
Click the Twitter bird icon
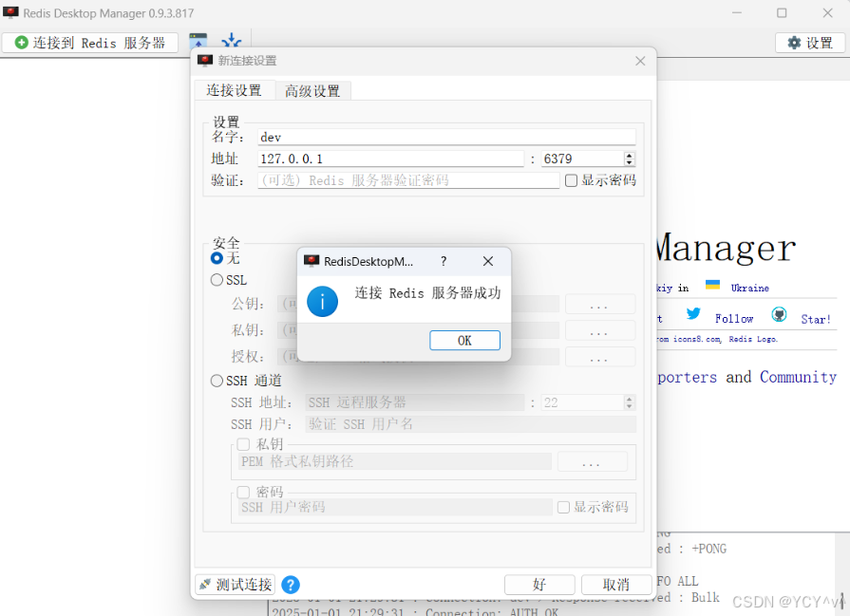693,313
